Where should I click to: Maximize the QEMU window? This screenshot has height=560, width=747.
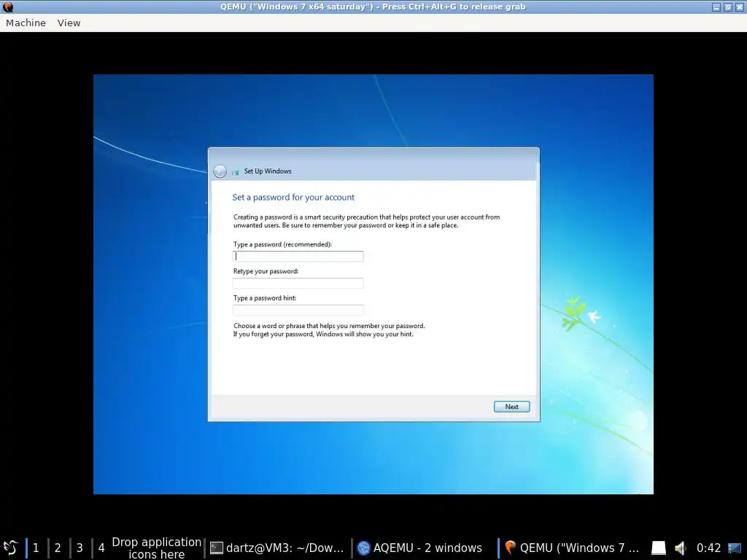pos(727,7)
